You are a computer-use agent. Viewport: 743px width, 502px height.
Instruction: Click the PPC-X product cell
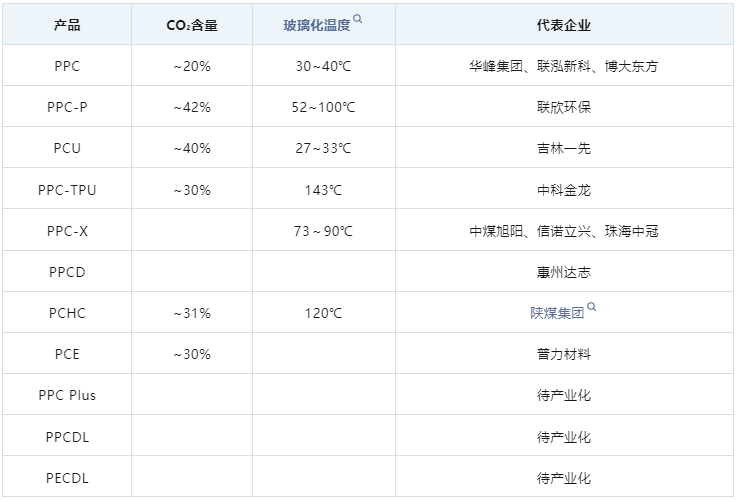[x=67, y=231]
